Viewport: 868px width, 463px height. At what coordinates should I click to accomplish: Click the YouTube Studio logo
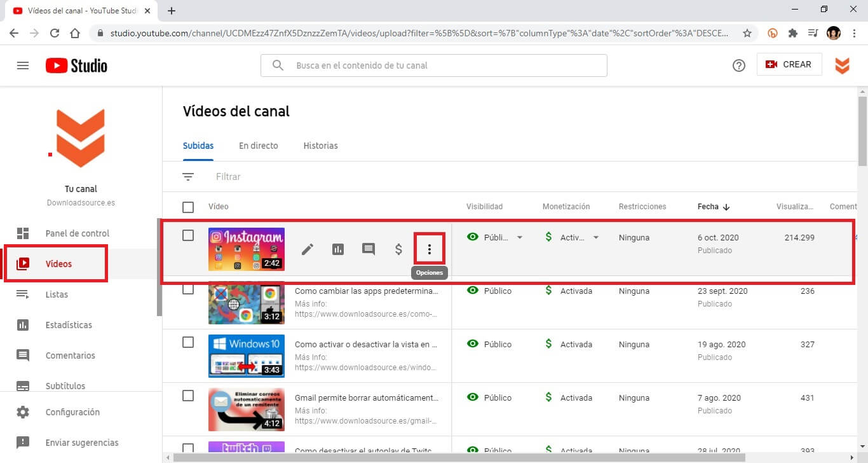(x=76, y=66)
